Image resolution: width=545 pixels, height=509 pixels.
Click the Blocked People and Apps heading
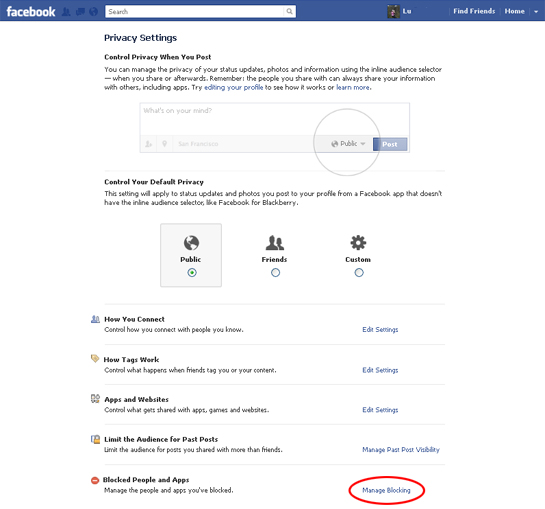146,480
